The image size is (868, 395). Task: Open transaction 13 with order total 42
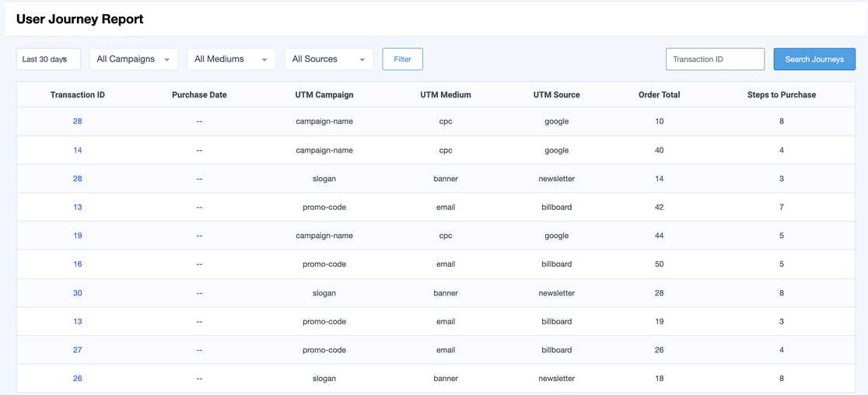[78, 207]
